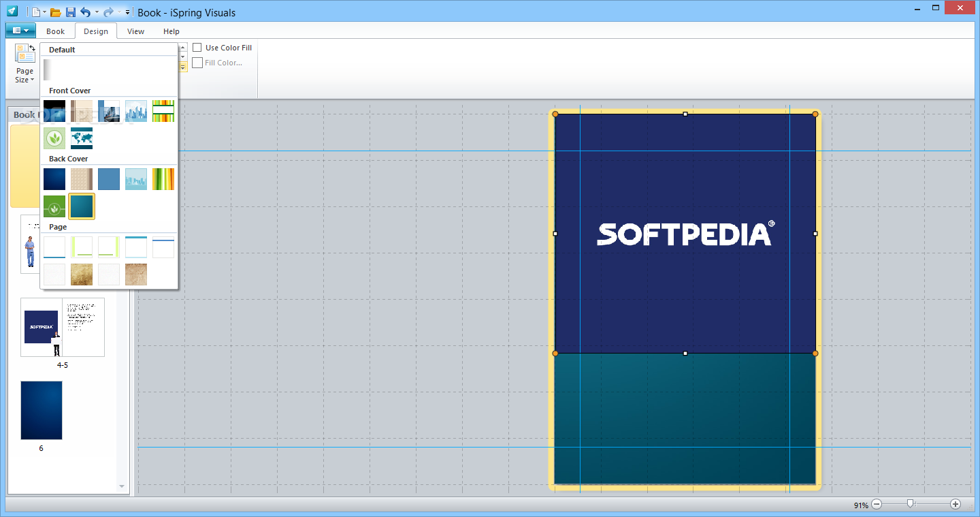Click the "Front Cover" section header
Image resolution: width=980 pixels, height=517 pixels.
[69, 91]
